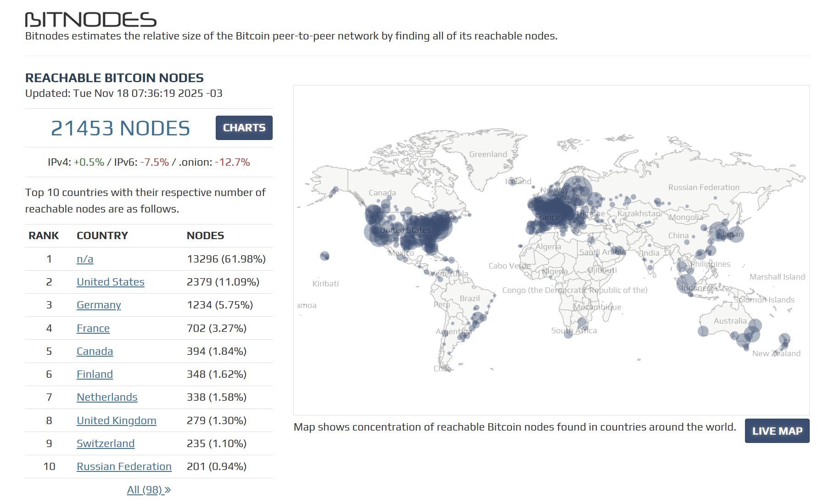The image size is (840, 504).
Task: Click the 21453 NODES count heading
Action: 120,128
